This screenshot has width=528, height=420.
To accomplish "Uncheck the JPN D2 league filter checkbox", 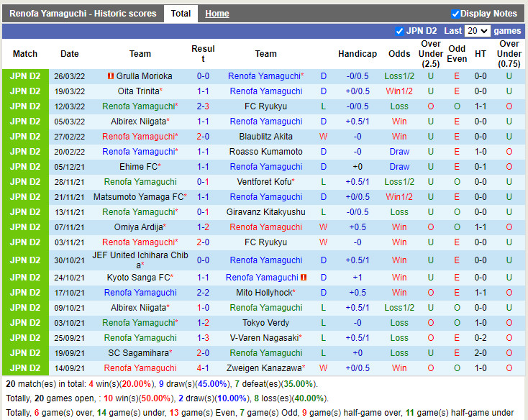I will (x=399, y=31).
